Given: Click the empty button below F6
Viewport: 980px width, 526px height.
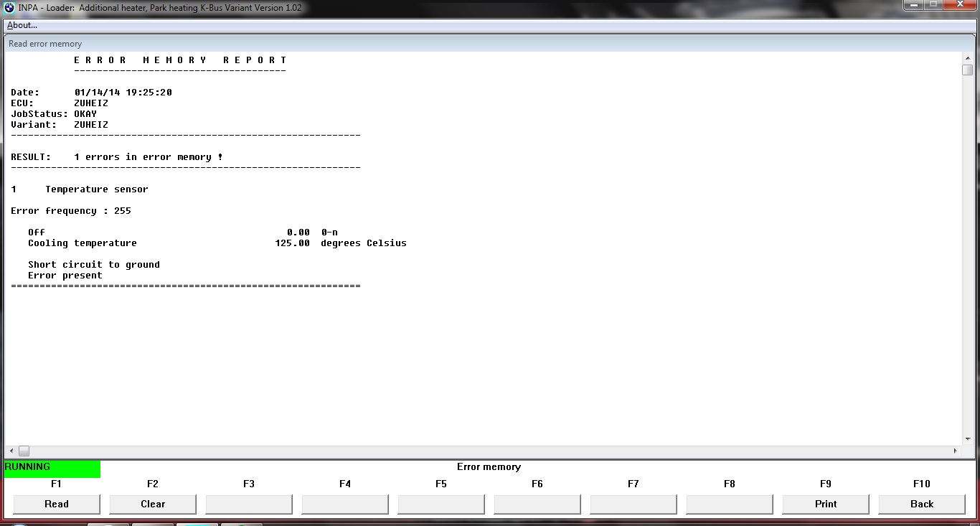Looking at the screenshot, I should point(537,504).
